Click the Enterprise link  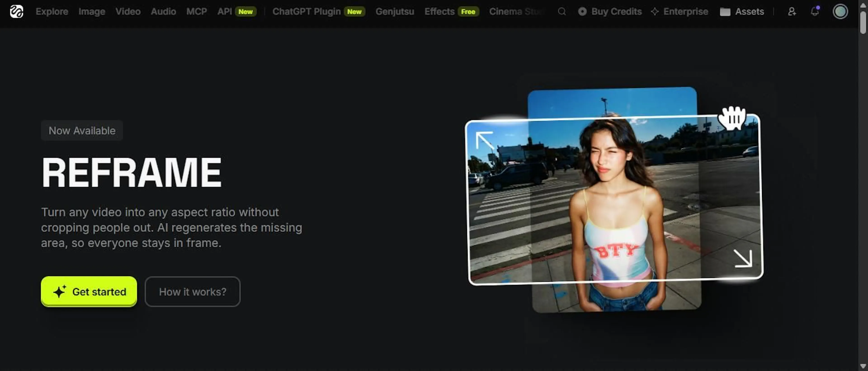pos(686,12)
